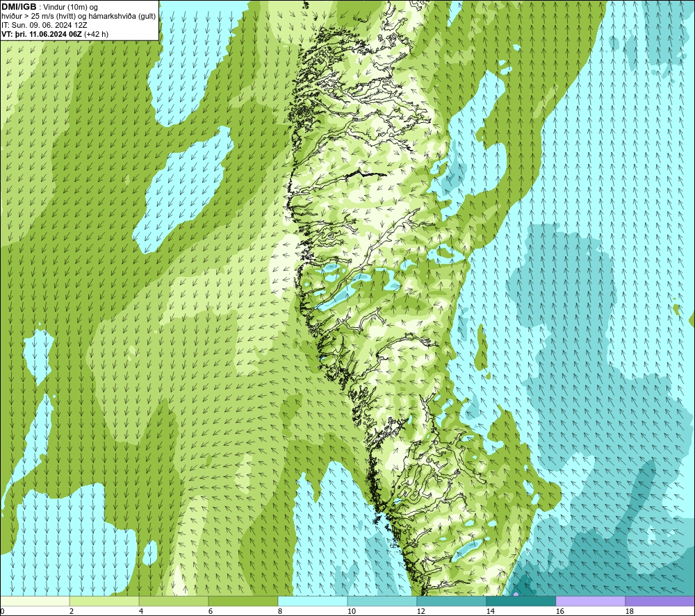Click the legend label '10'
The image size is (695, 616).
(x=352, y=612)
